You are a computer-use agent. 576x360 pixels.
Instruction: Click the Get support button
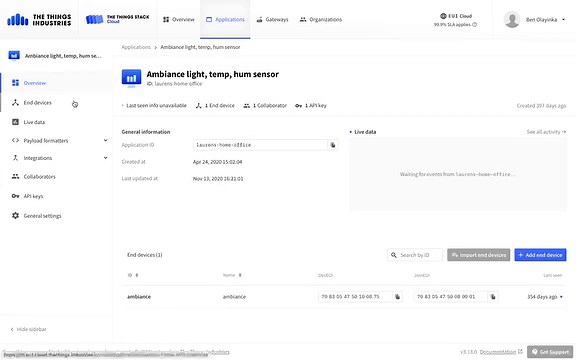[550, 352]
